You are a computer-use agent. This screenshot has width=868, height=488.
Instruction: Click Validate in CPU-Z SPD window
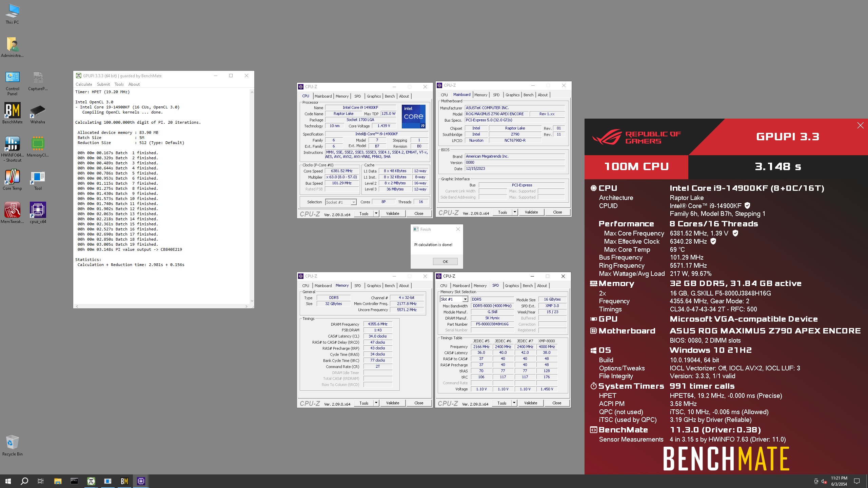[530, 403]
